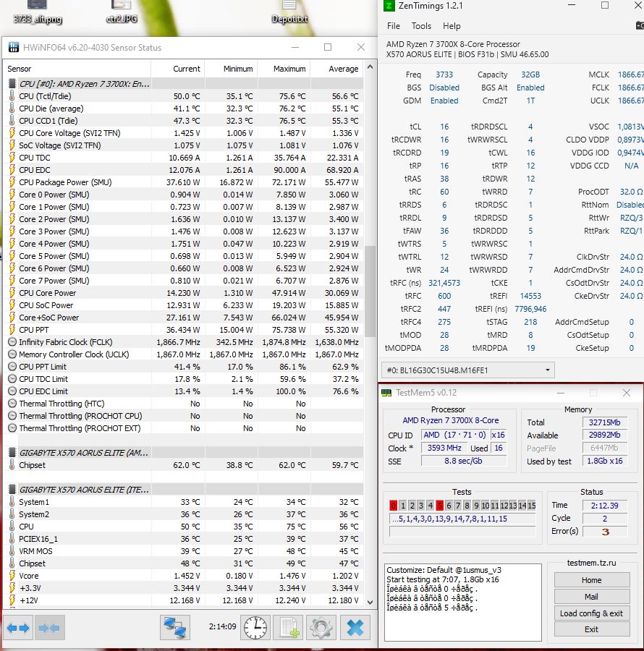Click Freq value 3733 in ZenTimings
Screen dimensions: 644x651
(444, 75)
